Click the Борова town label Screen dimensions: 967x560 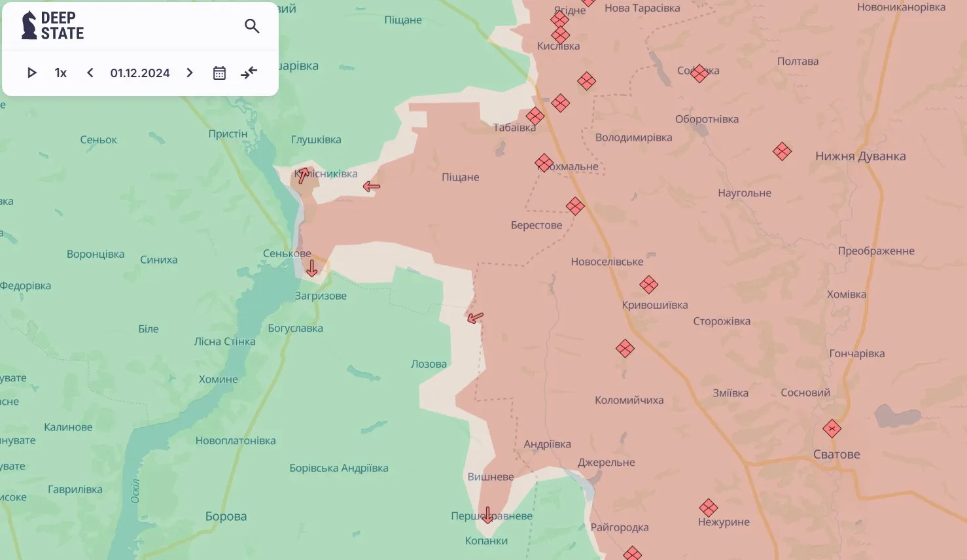click(x=226, y=516)
